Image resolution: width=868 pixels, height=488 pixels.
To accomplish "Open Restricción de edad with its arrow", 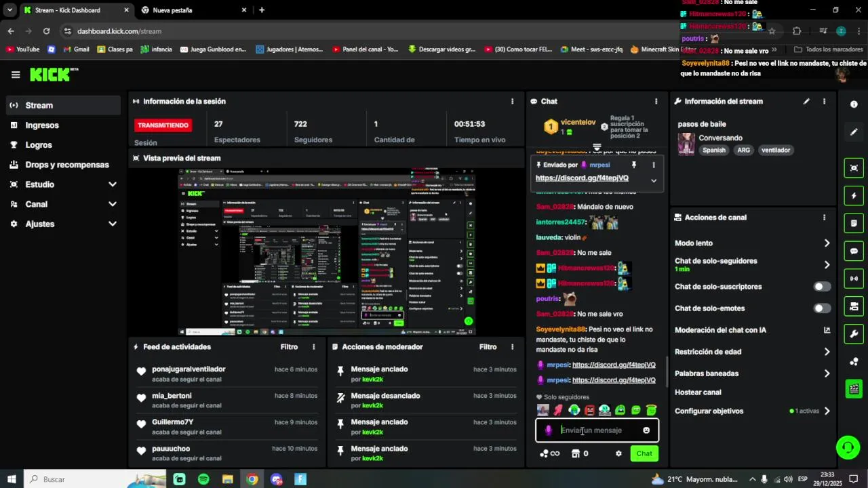I will point(827,352).
